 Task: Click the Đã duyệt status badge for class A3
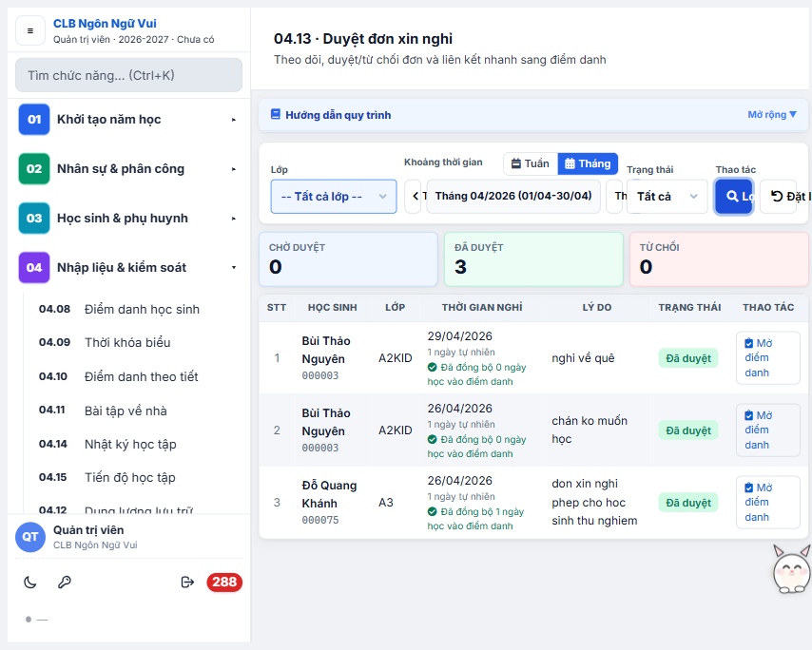click(688, 503)
